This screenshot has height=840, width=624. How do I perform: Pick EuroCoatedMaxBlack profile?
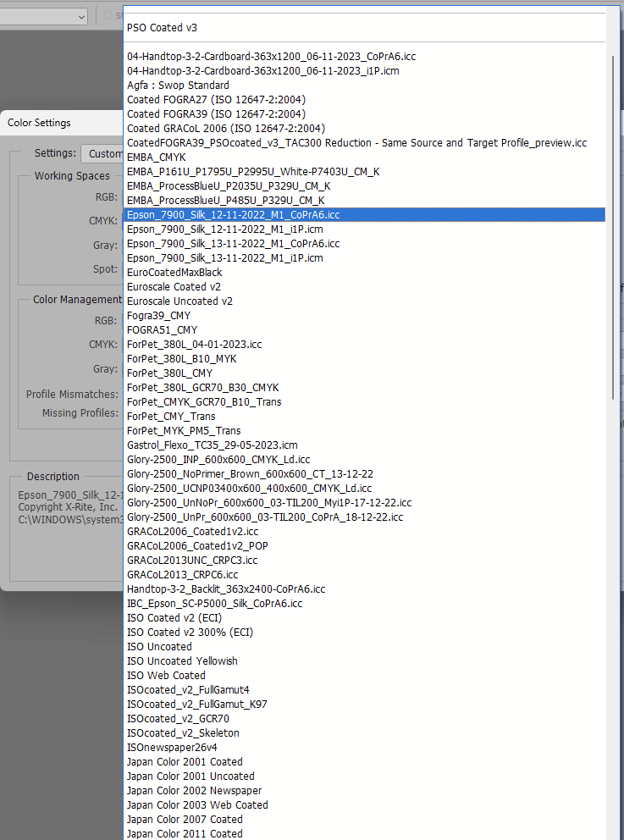pyautogui.click(x=364, y=273)
